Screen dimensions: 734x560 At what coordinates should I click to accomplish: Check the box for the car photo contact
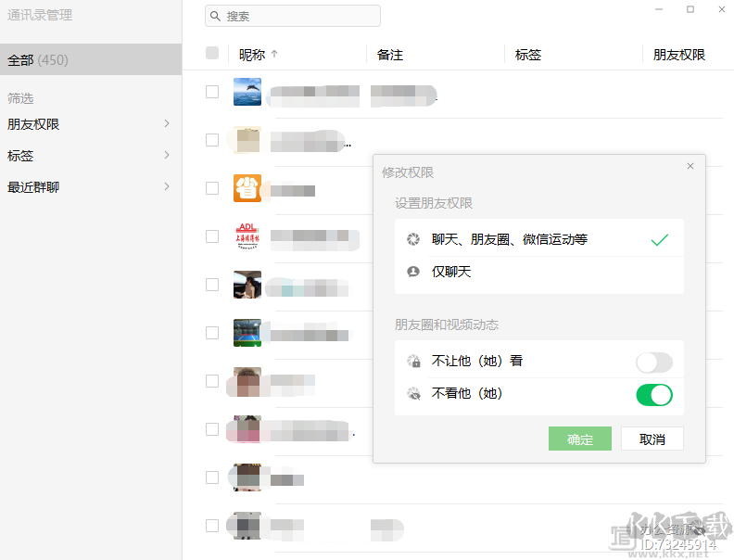(212, 285)
